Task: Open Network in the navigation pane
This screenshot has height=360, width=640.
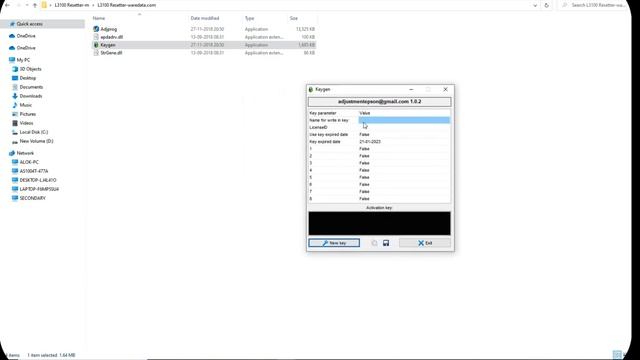Action: 25,153
